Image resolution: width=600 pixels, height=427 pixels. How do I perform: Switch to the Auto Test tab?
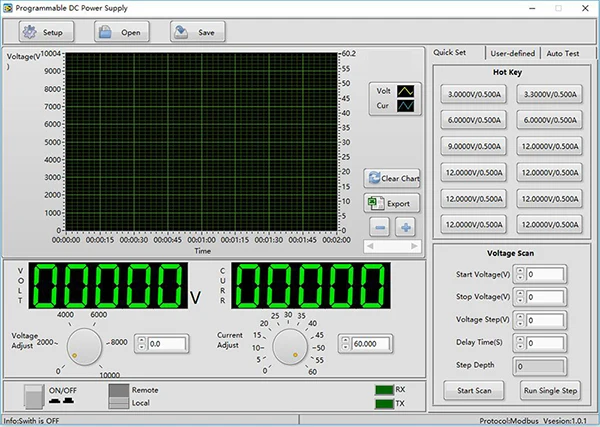[562, 54]
